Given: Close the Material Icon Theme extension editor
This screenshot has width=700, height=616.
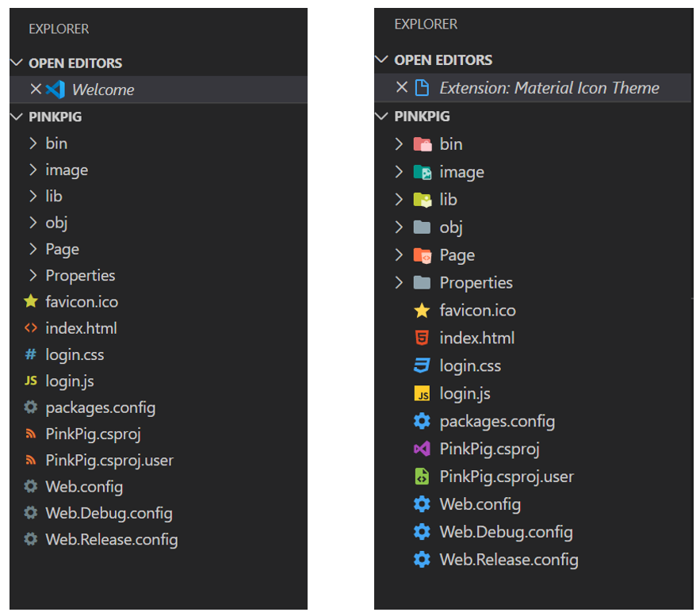Looking at the screenshot, I should pos(401,87).
